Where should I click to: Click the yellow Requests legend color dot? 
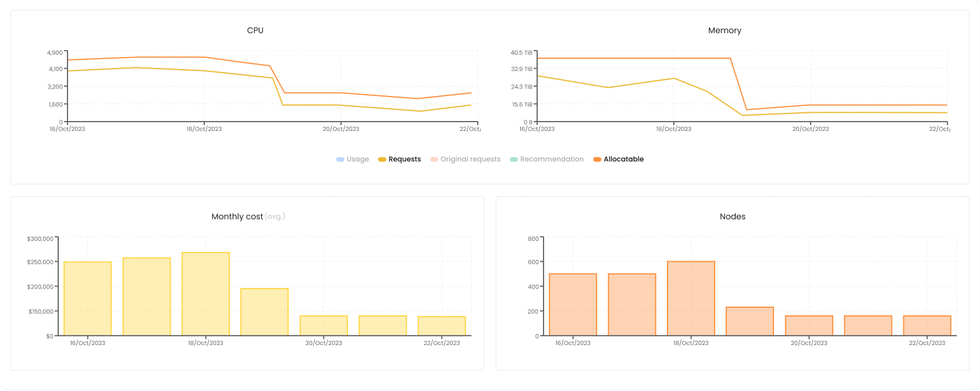coord(382,159)
